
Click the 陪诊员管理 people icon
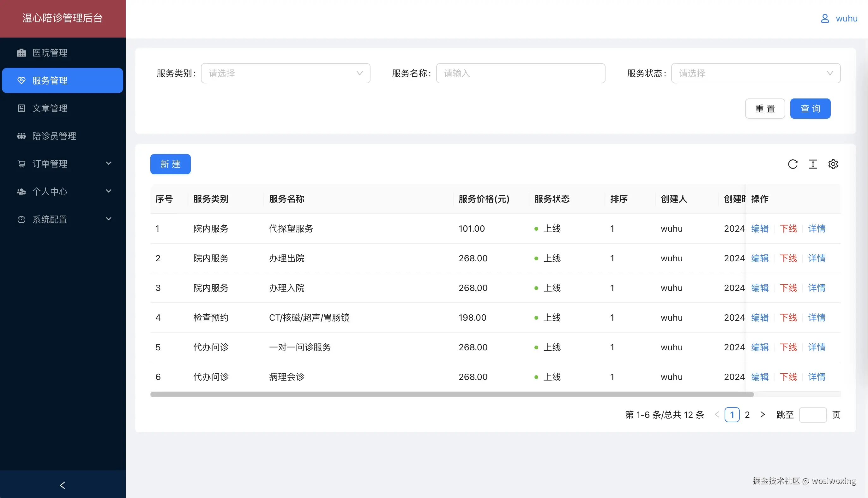[21, 136]
